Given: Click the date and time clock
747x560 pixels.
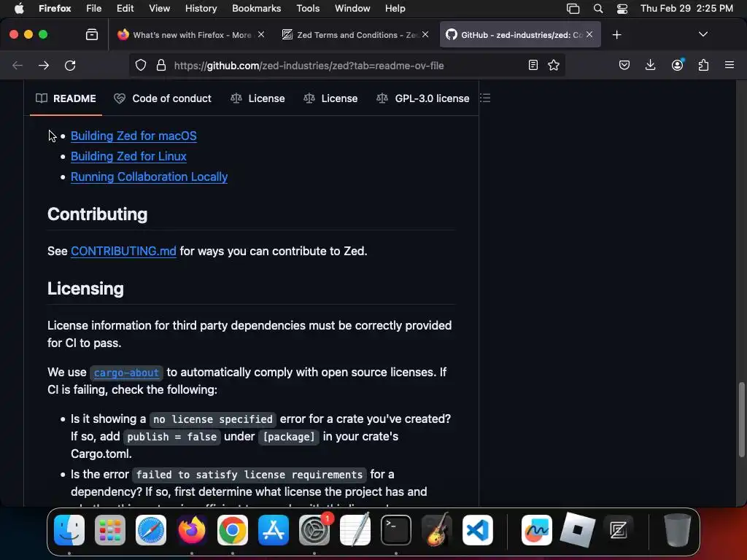Looking at the screenshot, I should [686, 9].
